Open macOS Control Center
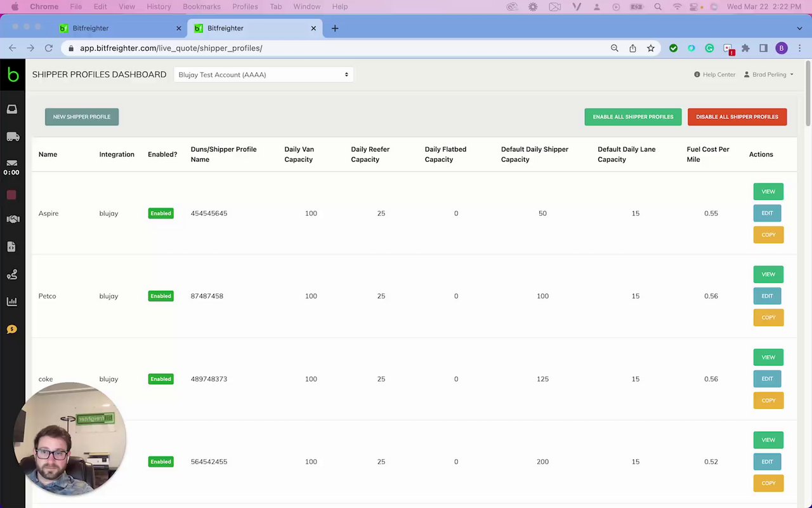Screen dimensions: 812x508 695,6
